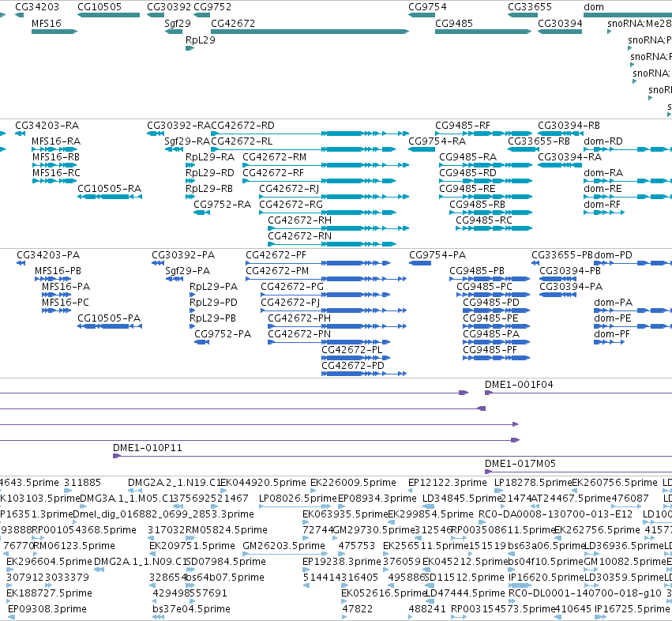Click the CG42672-PF protein label
The height and width of the screenshot is (621, 672).
[276, 254]
